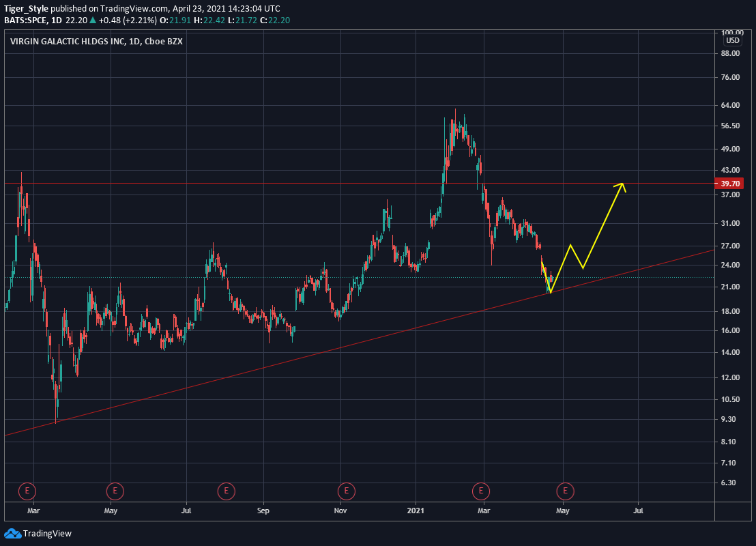Click the O:21.91 open value
The image size is (756, 546).
(x=175, y=20)
